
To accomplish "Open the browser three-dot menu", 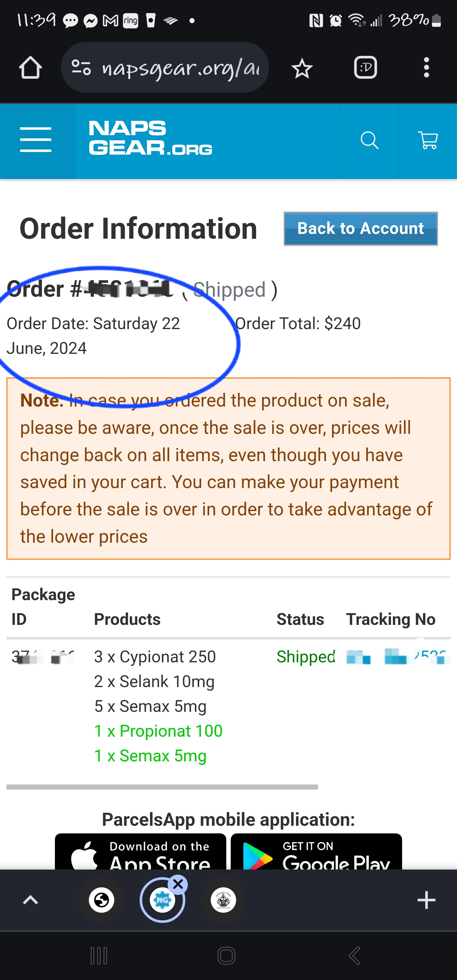I will (x=426, y=68).
